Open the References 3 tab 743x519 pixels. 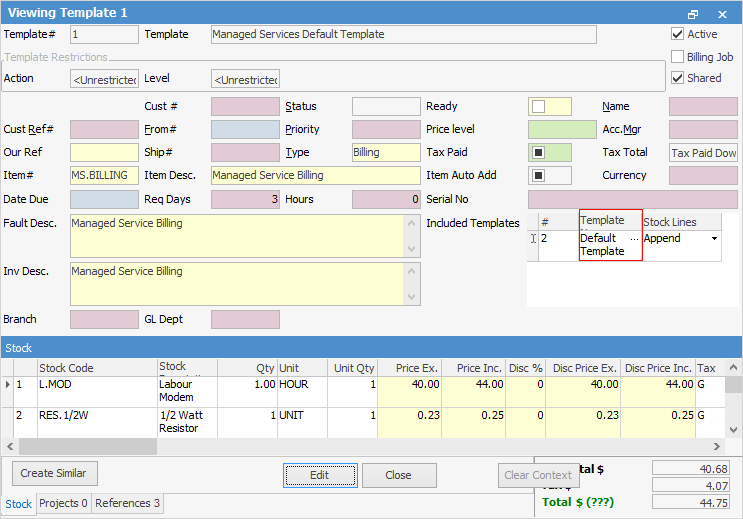pyautogui.click(x=128, y=504)
